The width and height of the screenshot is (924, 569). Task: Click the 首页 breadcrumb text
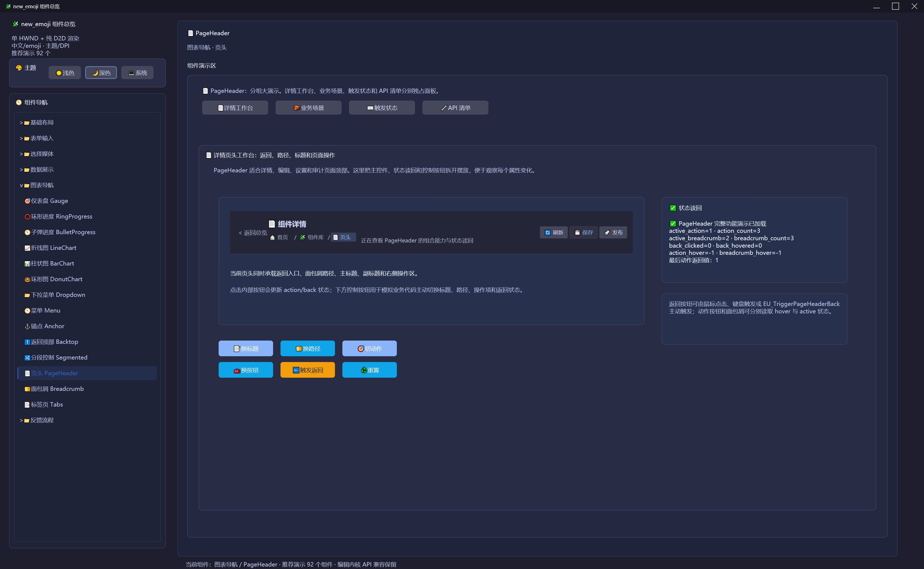pos(283,237)
